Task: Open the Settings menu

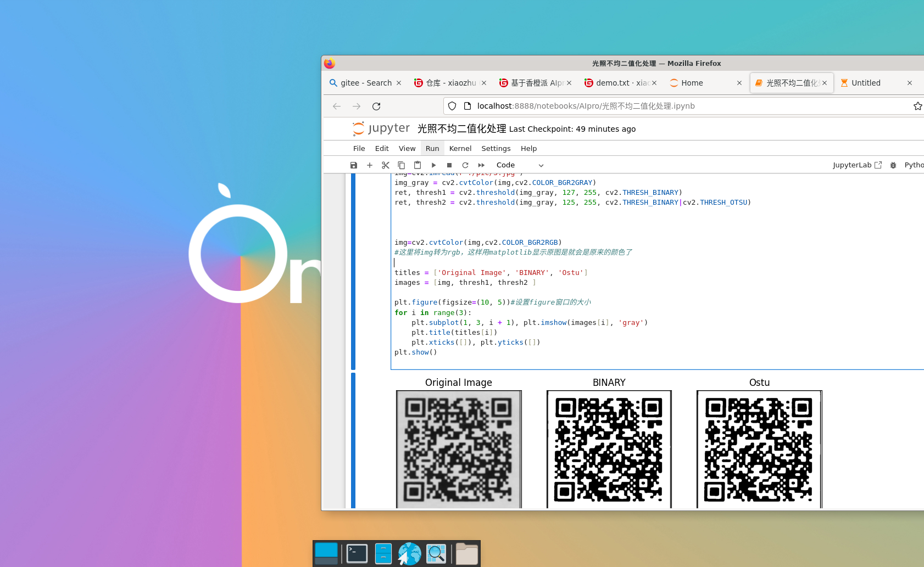Action: click(x=496, y=149)
